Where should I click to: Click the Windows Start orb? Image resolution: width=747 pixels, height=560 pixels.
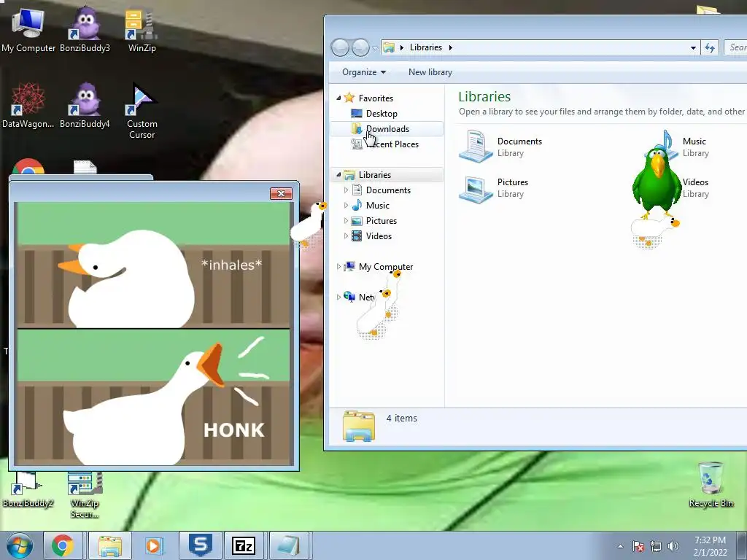tap(19, 545)
